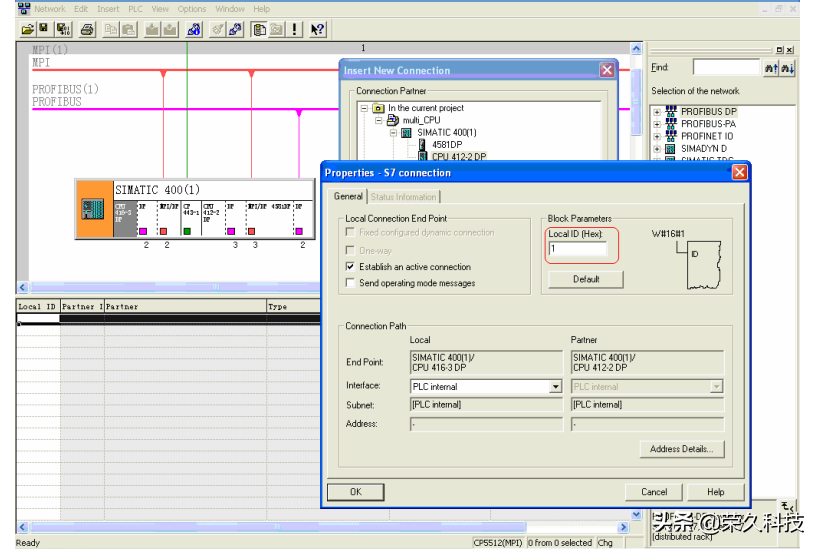Click the Print toolbar icon
This screenshot has height=549, width=820.
(87, 29)
